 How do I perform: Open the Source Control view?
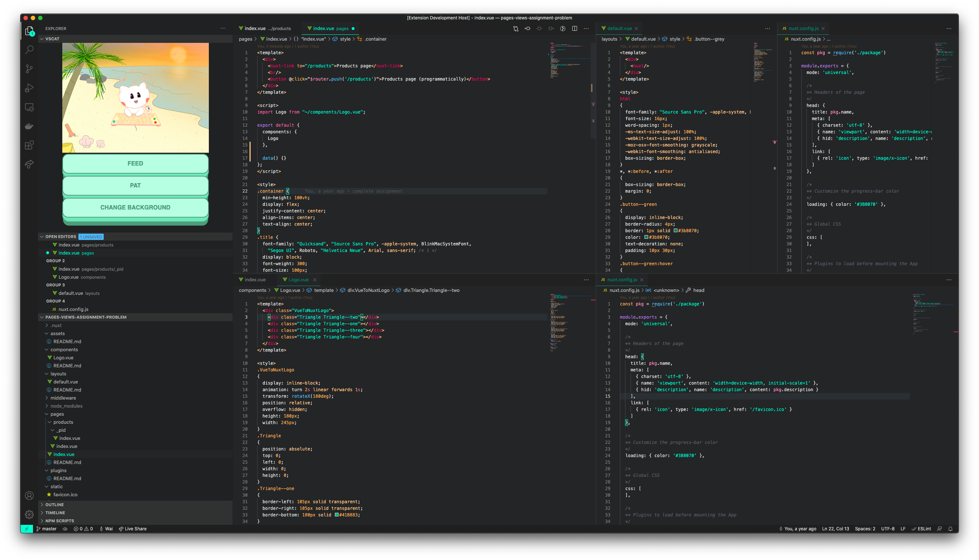[29, 69]
